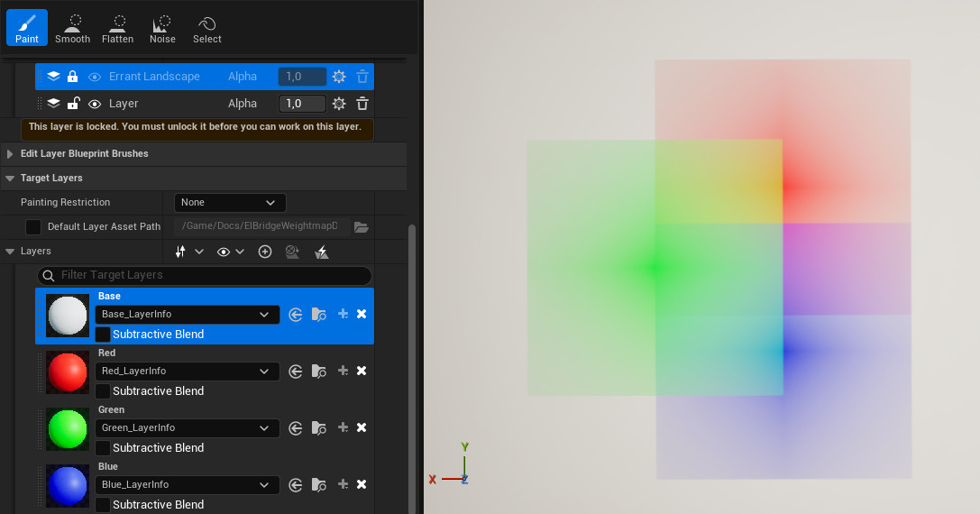Delete the Errant Landscape layer

(362, 77)
